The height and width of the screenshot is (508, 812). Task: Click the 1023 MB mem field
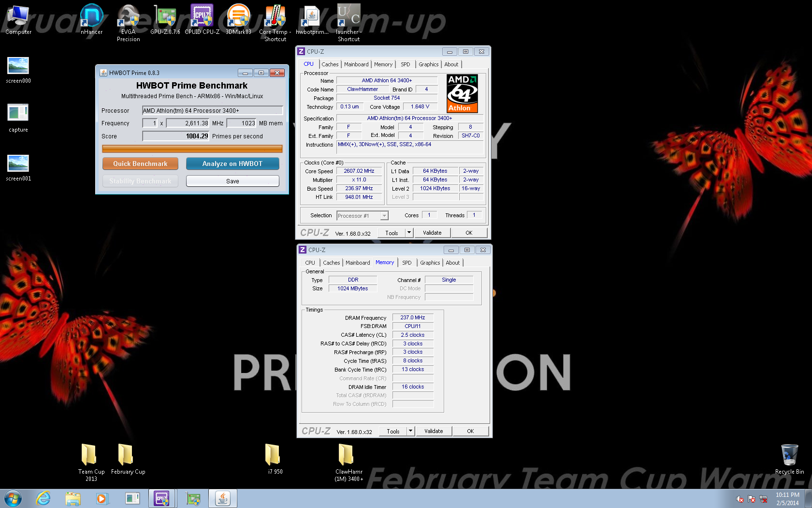(242, 123)
